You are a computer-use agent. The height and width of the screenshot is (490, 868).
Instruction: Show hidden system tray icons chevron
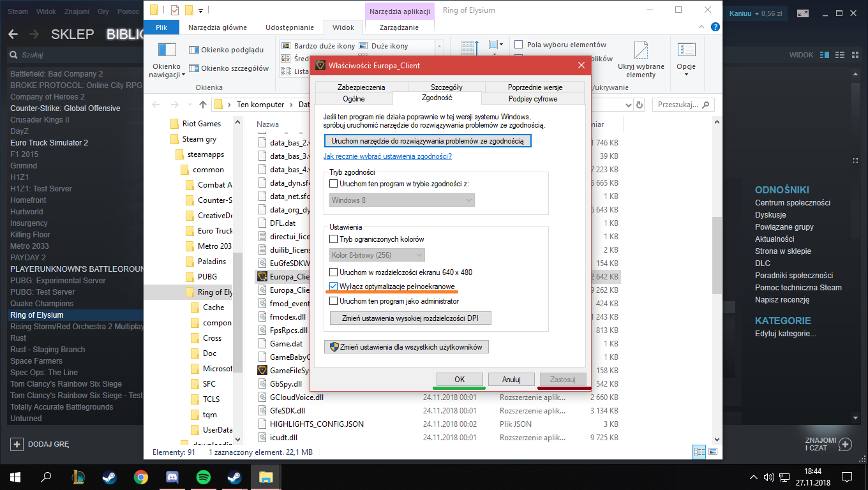point(752,477)
